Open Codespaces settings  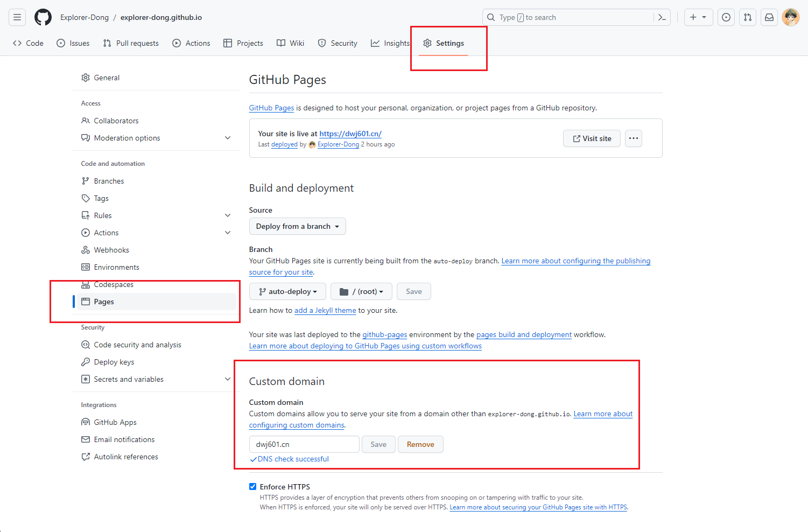(156, 284)
